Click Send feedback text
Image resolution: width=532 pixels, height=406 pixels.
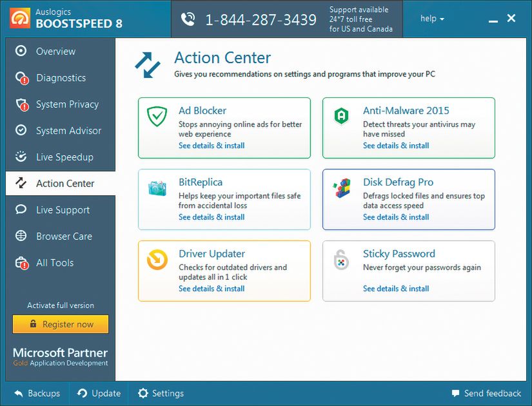point(492,393)
